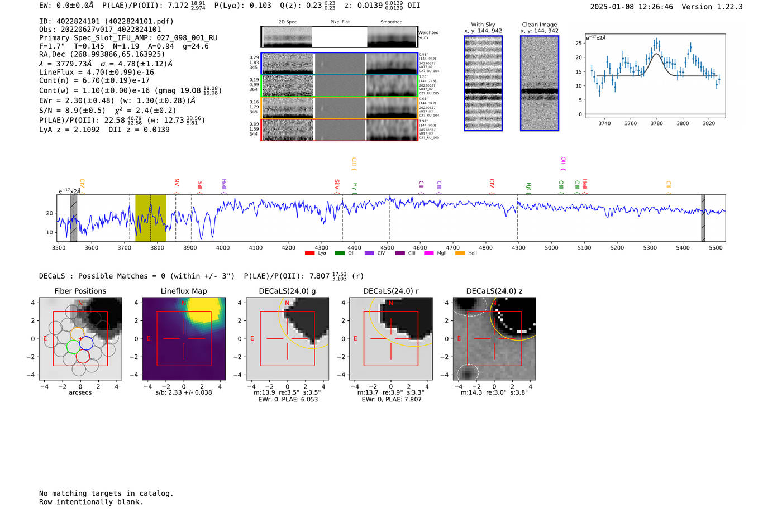Open the DECaLS(24.0) g image
Image resolution: width=782 pixels, height=532 pixels.
click(288, 338)
